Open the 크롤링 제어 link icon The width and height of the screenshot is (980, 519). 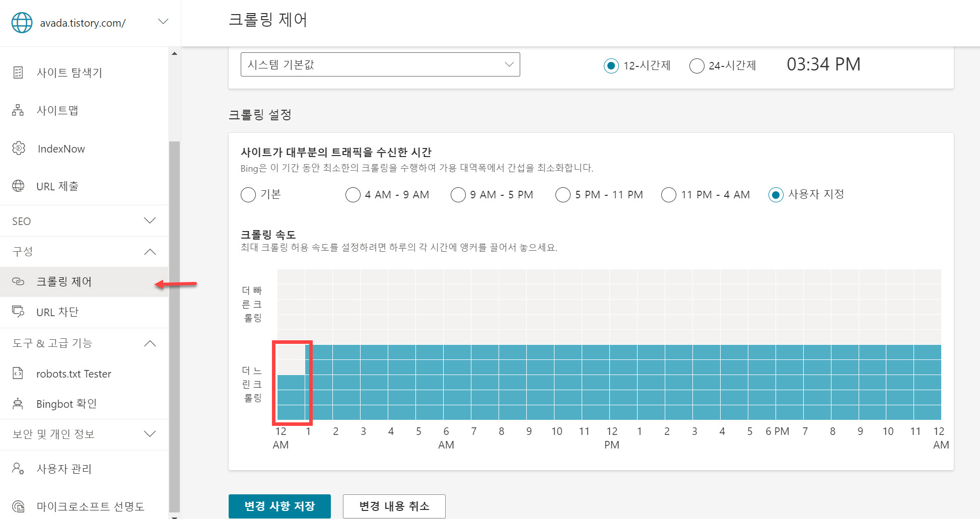(x=19, y=281)
